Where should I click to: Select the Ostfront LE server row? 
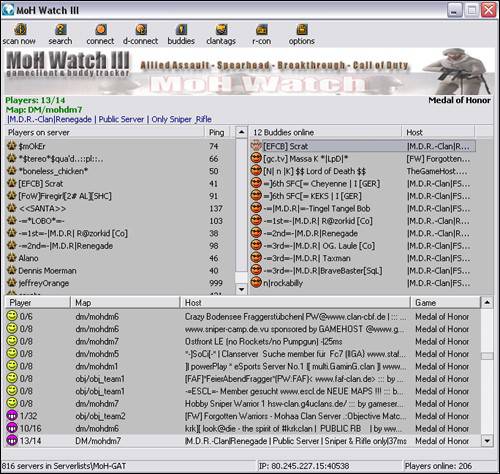click(243, 341)
